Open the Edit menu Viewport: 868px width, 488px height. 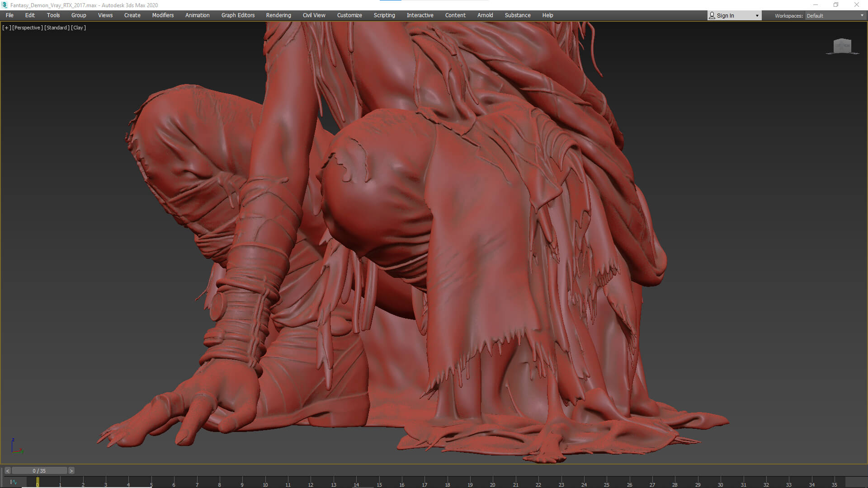point(30,15)
